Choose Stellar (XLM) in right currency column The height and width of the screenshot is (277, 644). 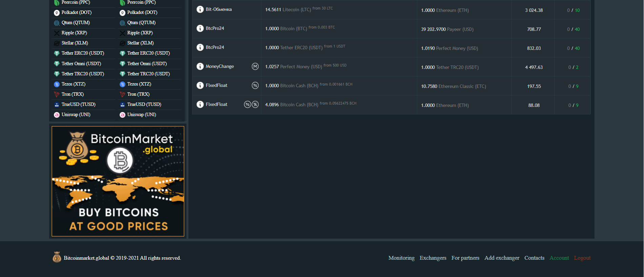click(140, 43)
